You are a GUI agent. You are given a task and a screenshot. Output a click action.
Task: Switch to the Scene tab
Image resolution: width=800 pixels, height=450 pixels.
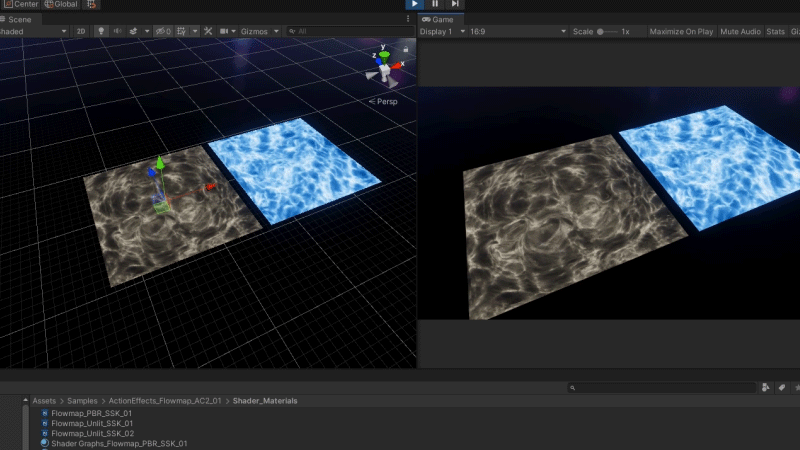[x=20, y=18]
